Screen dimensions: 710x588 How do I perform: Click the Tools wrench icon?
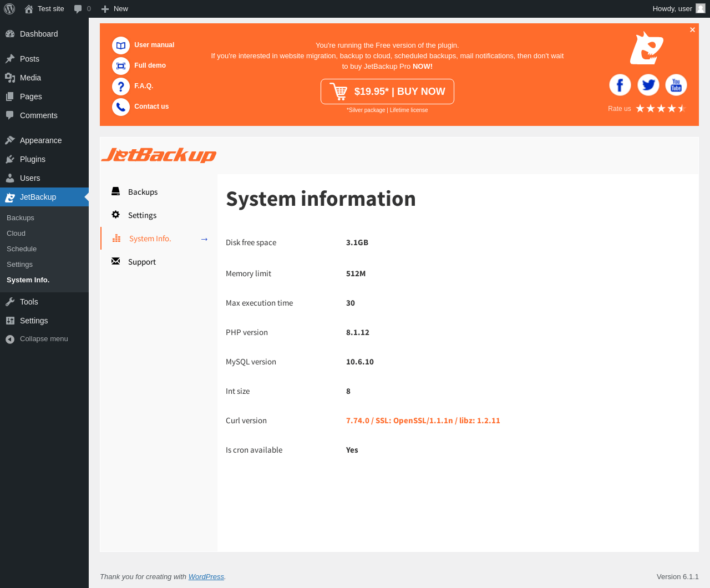click(10, 302)
